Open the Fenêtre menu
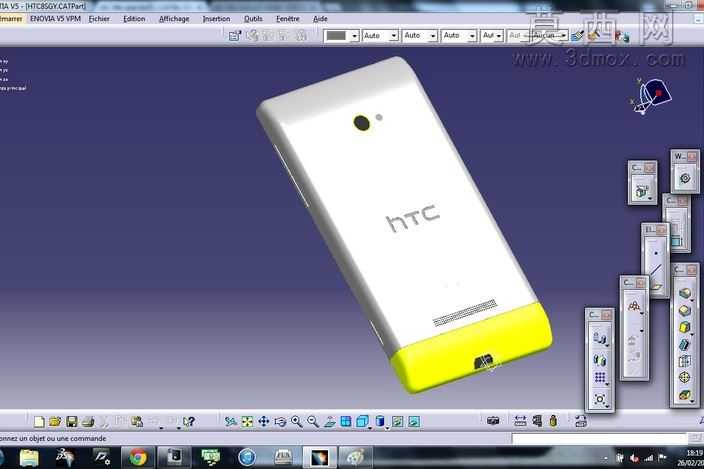The width and height of the screenshot is (704, 469). click(287, 19)
